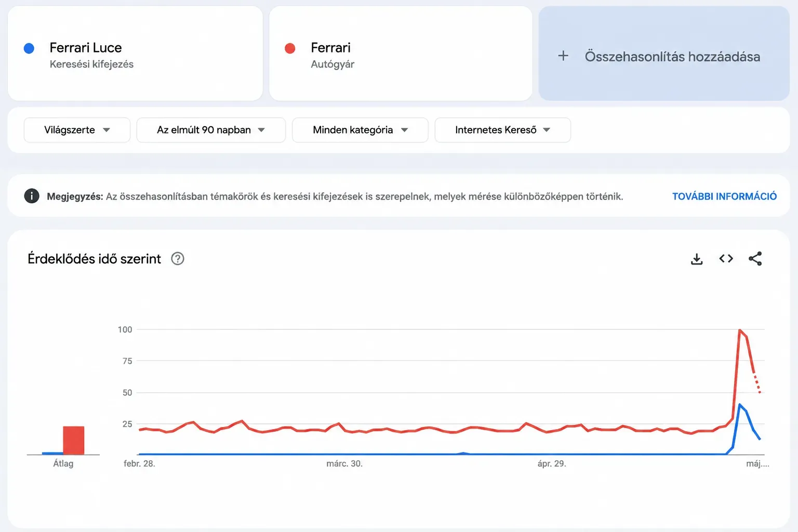Edit the Ferrari Luce search term

[x=135, y=54]
